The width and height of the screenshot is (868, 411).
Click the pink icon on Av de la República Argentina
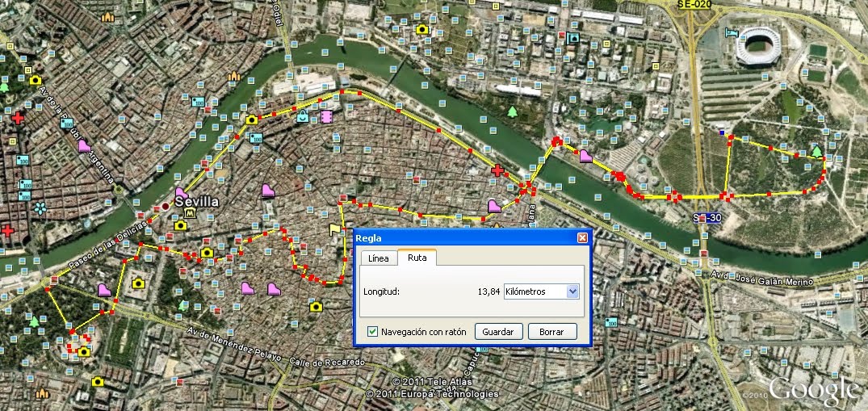click(x=84, y=146)
